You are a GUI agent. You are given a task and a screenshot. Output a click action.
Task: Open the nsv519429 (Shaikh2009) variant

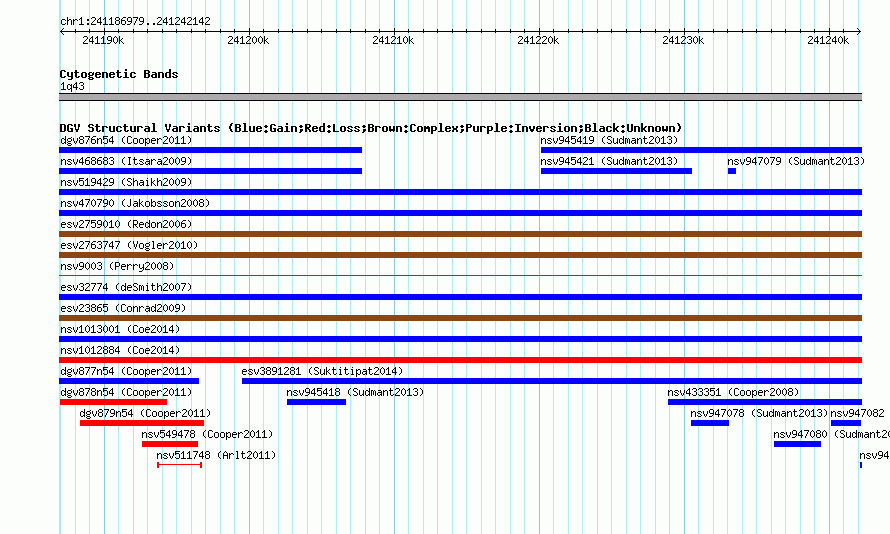coord(126,182)
